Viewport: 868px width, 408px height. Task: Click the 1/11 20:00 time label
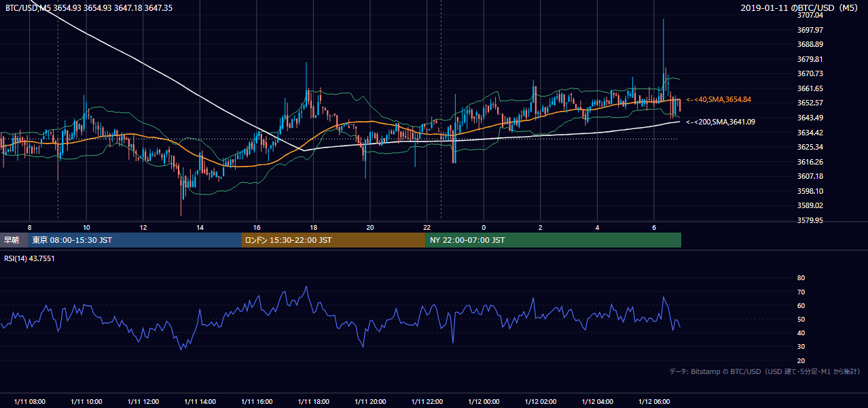(x=369, y=402)
